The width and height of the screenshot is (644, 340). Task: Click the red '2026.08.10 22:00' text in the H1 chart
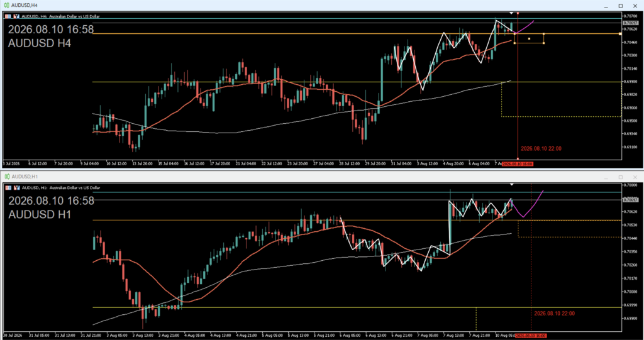[555, 314]
